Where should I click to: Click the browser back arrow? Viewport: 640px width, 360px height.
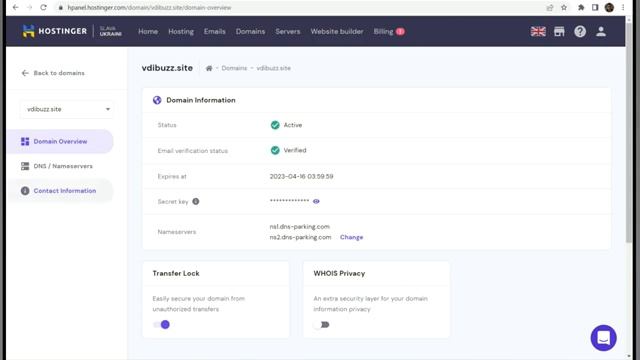click(16, 7)
